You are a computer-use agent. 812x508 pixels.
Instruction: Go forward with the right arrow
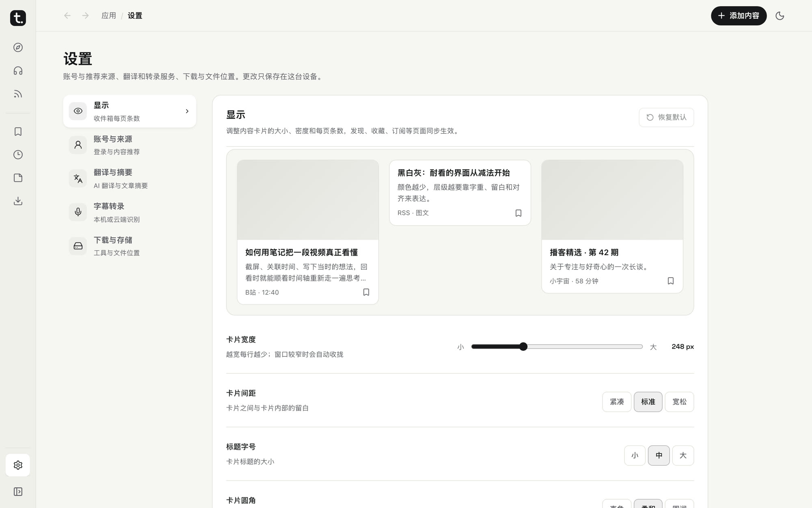click(x=85, y=15)
